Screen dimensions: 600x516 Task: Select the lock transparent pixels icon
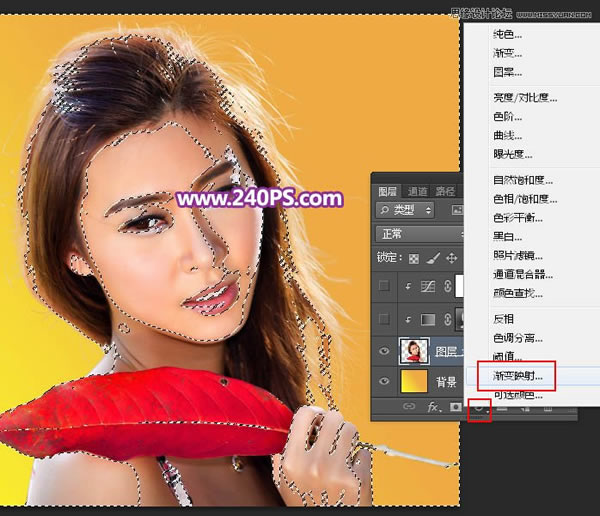click(x=414, y=258)
